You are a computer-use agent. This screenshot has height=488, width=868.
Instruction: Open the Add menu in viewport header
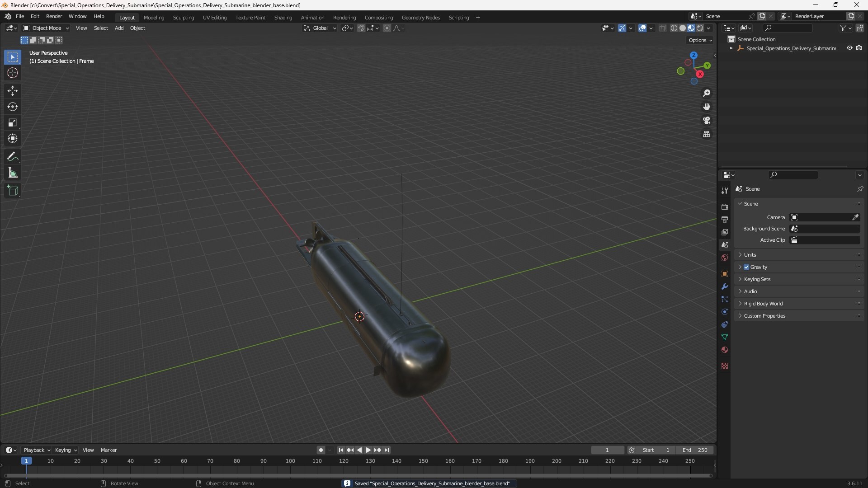point(119,28)
